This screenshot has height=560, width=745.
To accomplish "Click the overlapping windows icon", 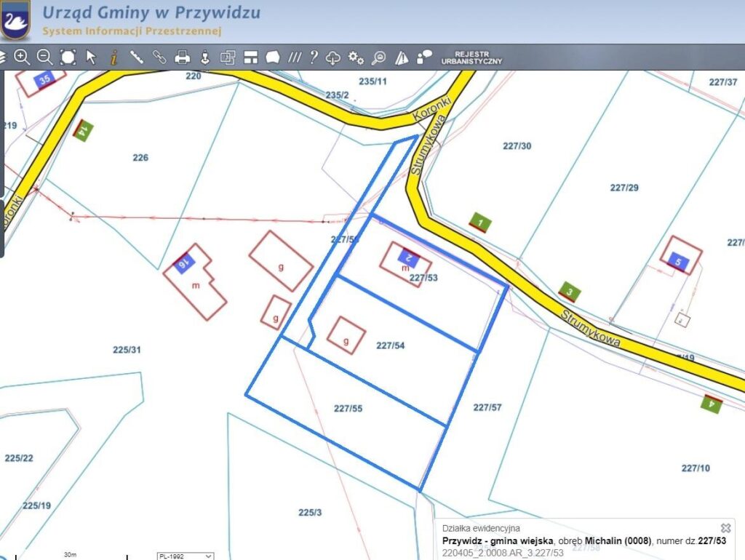I will tap(228, 57).
